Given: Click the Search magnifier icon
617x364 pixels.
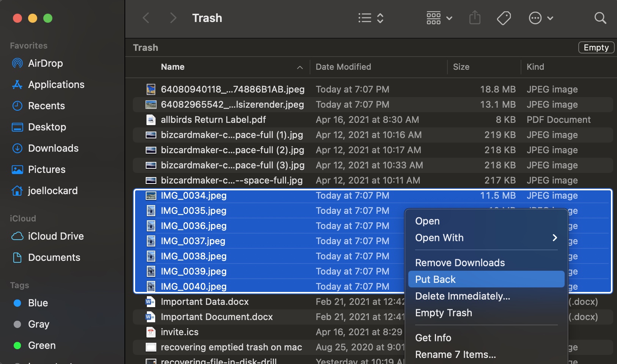Looking at the screenshot, I should point(600,18).
